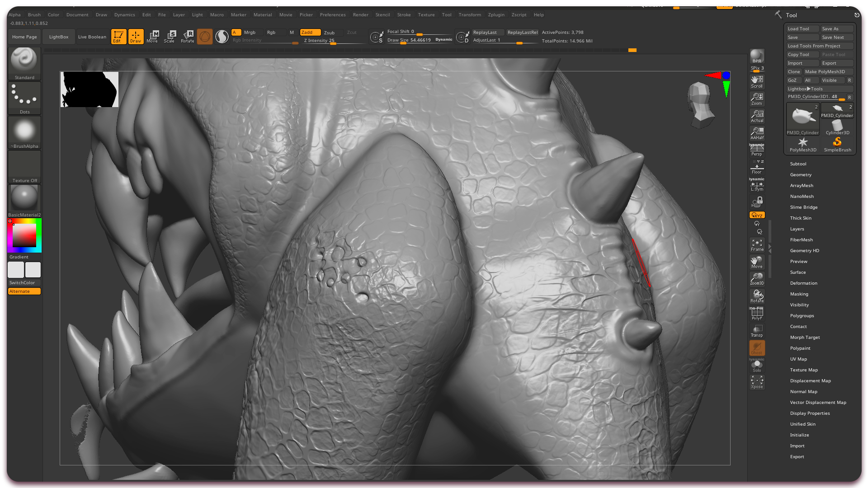
Task: Turn off Edit mode
Action: [118, 36]
